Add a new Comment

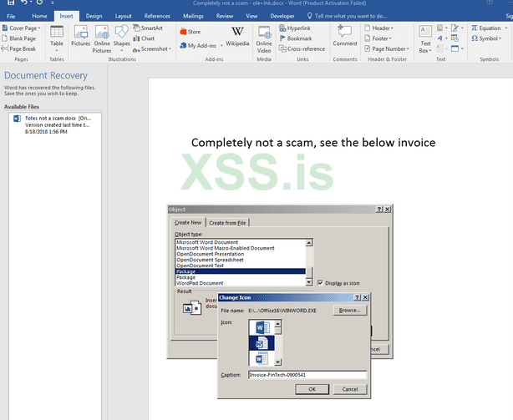[x=345, y=36]
